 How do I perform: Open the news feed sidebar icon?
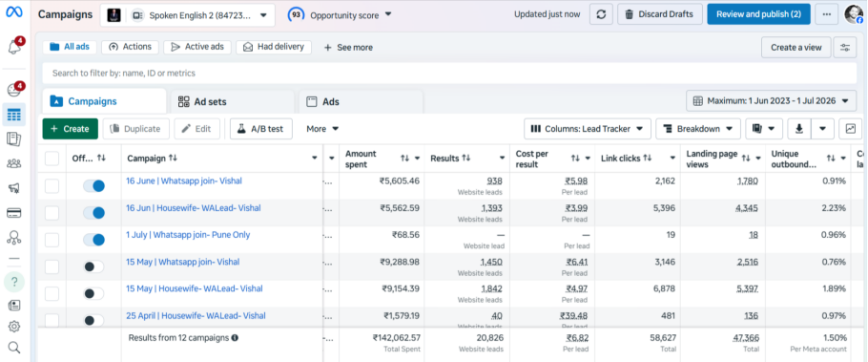coord(14,306)
